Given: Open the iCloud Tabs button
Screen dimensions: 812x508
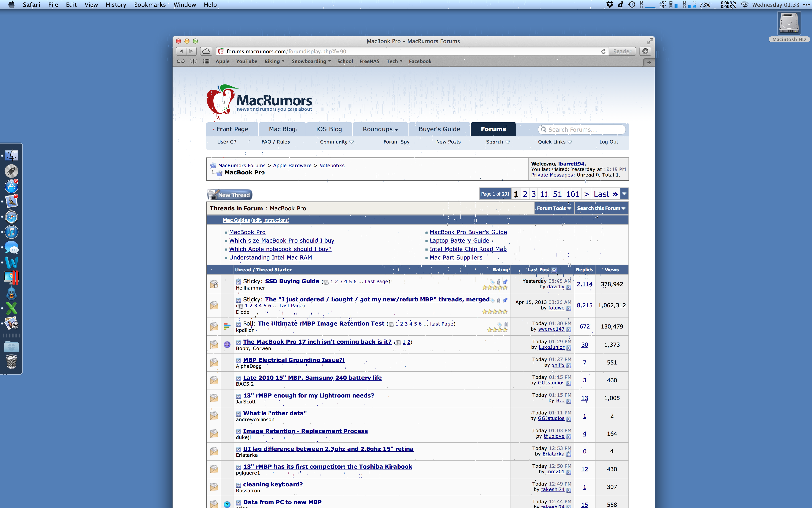Looking at the screenshot, I should click(206, 51).
